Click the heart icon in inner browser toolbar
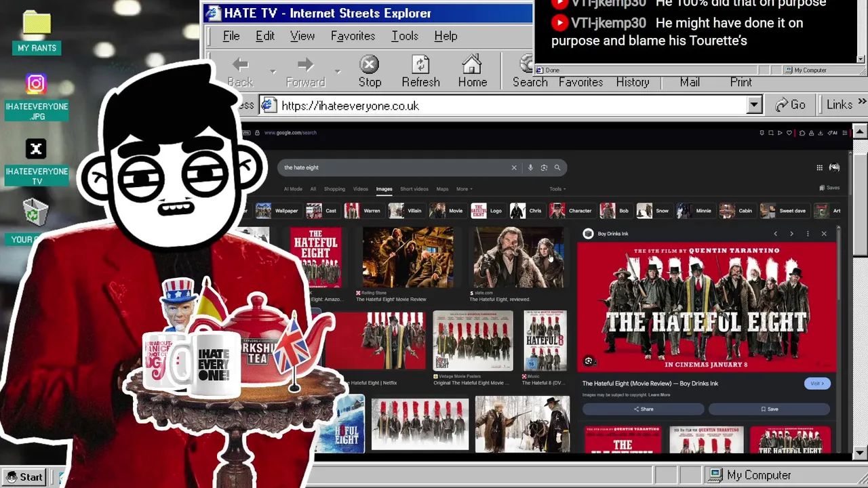 coord(789,133)
